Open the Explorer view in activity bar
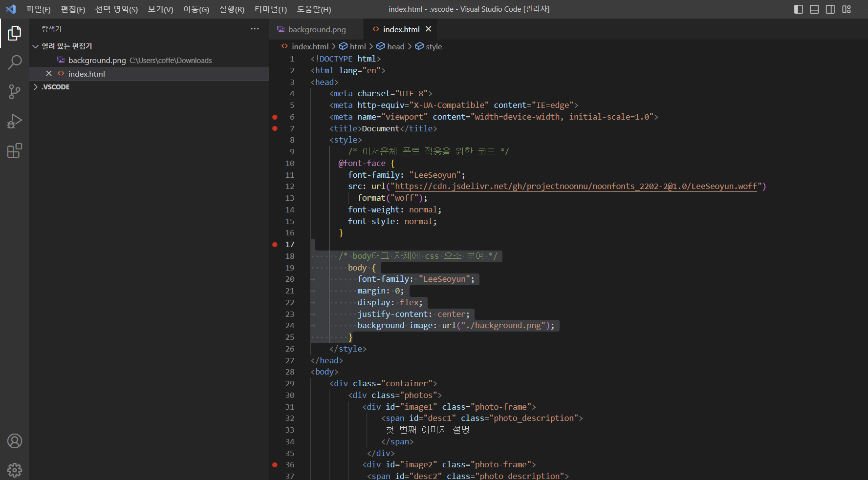The width and height of the screenshot is (868, 480). click(15, 33)
